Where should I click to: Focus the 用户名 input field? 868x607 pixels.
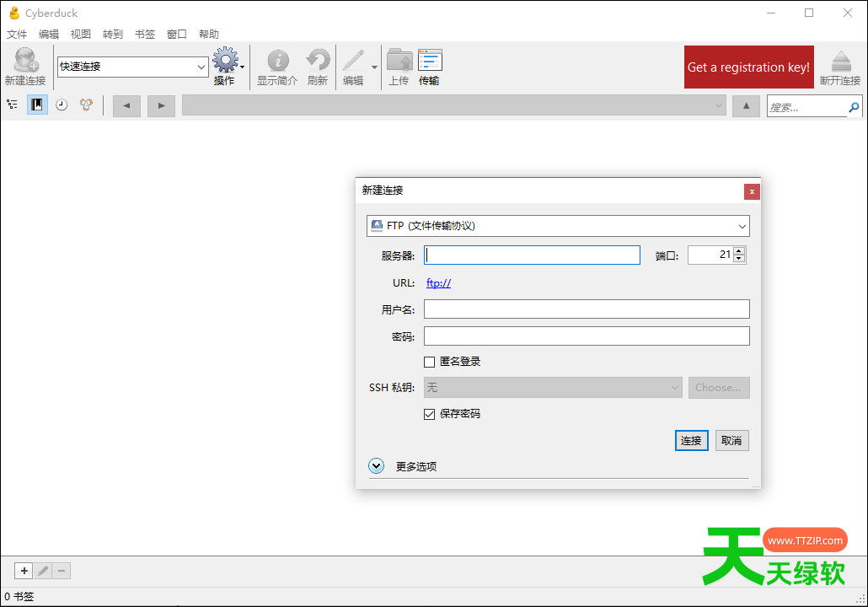pos(587,309)
